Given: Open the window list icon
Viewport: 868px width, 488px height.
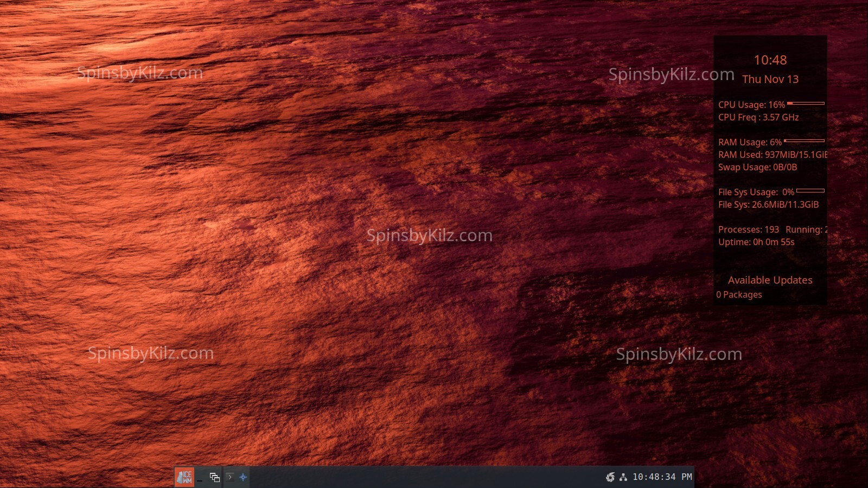Looking at the screenshot, I should 215,477.
